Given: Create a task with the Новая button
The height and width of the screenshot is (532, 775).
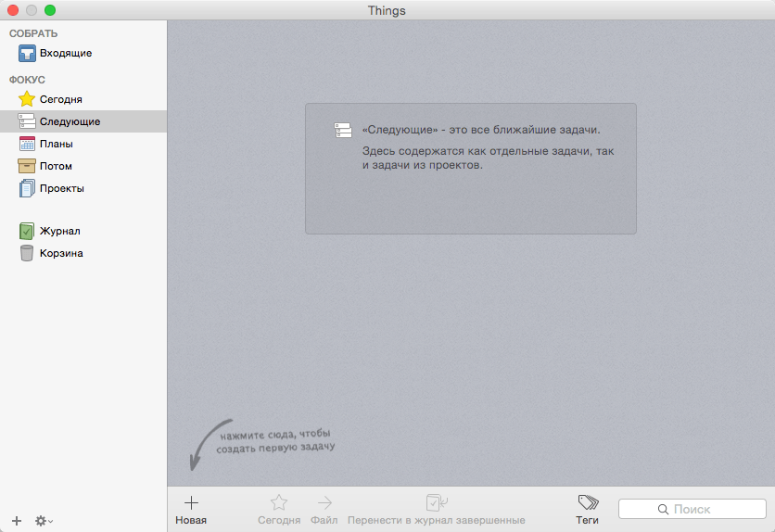Looking at the screenshot, I should coord(191,511).
